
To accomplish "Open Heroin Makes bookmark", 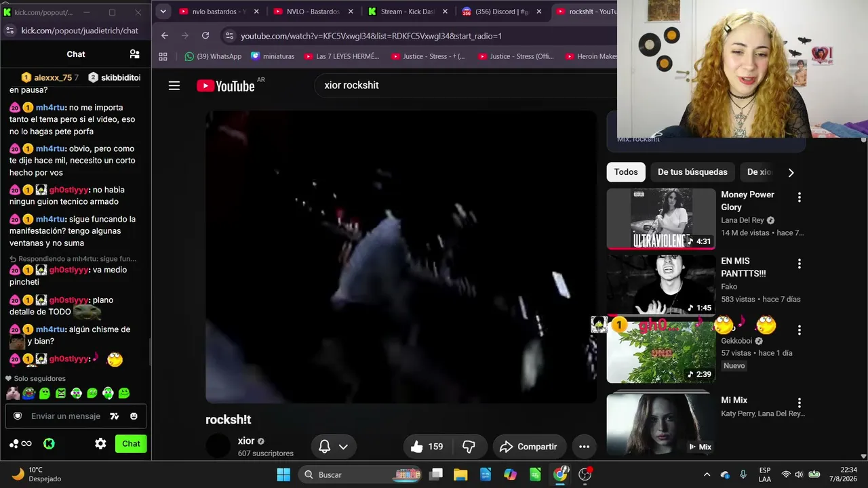I will (591, 57).
